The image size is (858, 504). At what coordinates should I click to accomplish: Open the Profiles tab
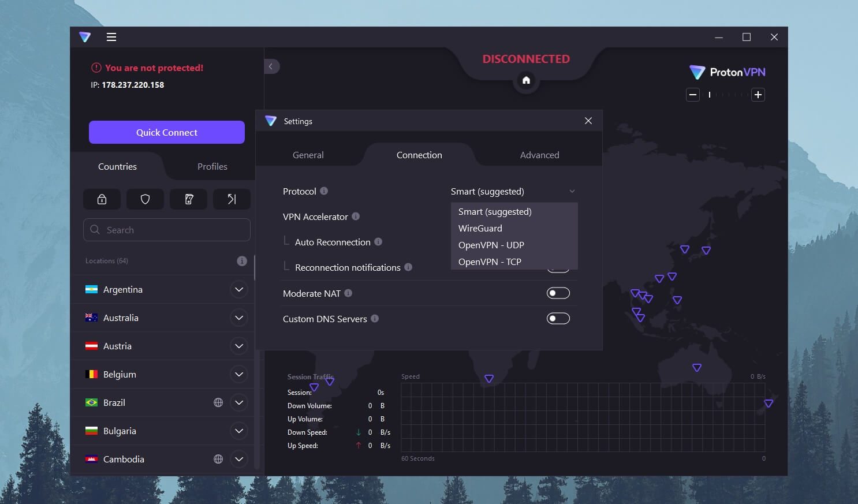click(x=212, y=166)
